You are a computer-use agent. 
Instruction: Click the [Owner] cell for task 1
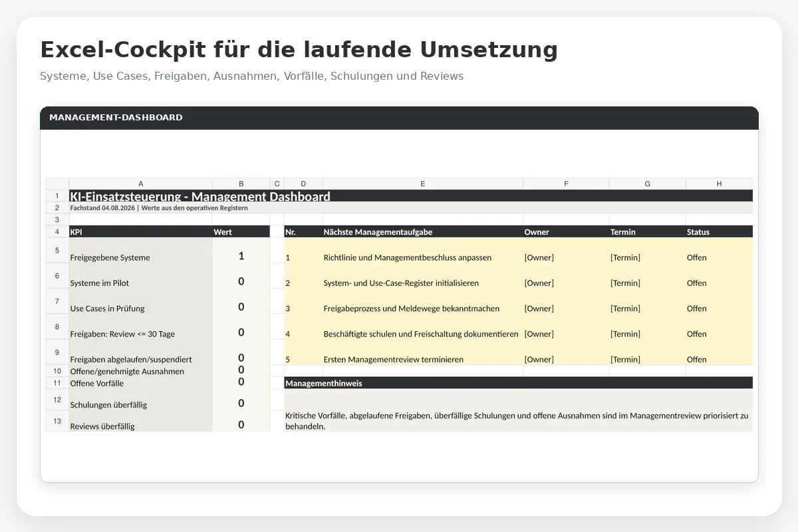(x=566, y=250)
